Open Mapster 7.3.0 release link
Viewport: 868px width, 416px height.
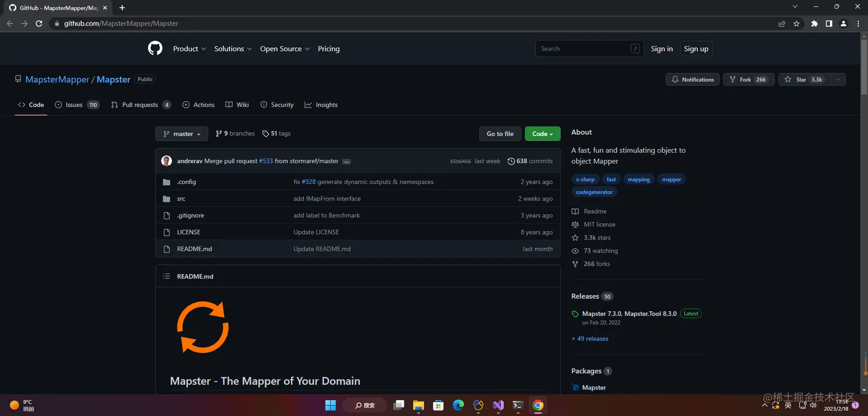pos(629,314)
